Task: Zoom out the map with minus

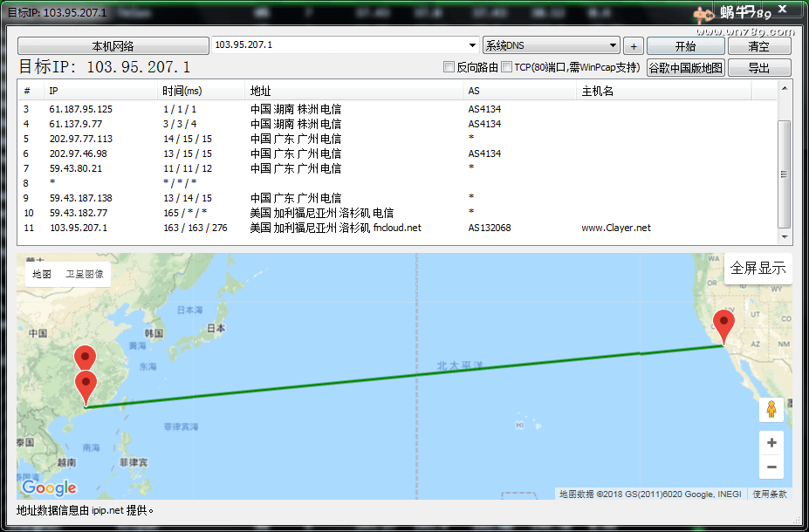Action: coord(771,467)
